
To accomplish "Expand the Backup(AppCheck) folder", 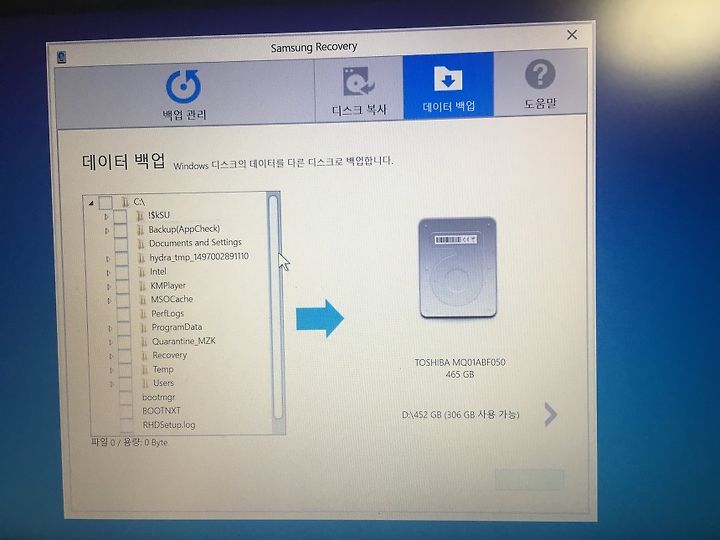I will tap(107, 231).
